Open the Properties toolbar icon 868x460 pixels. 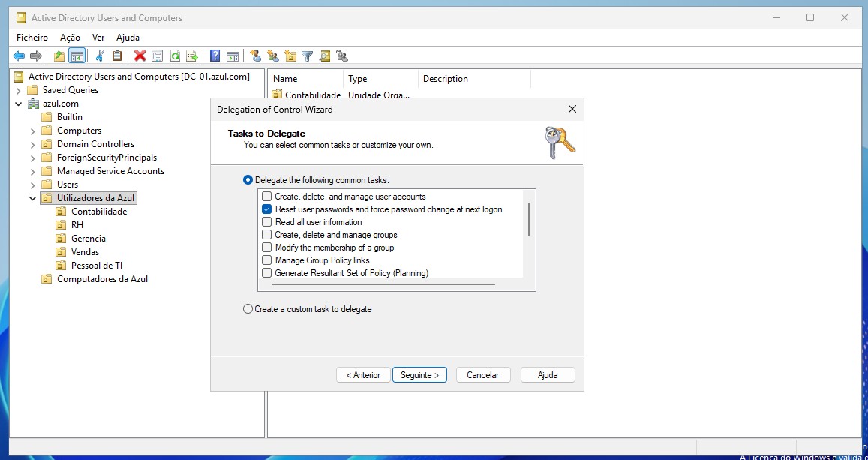pos(158,56)
